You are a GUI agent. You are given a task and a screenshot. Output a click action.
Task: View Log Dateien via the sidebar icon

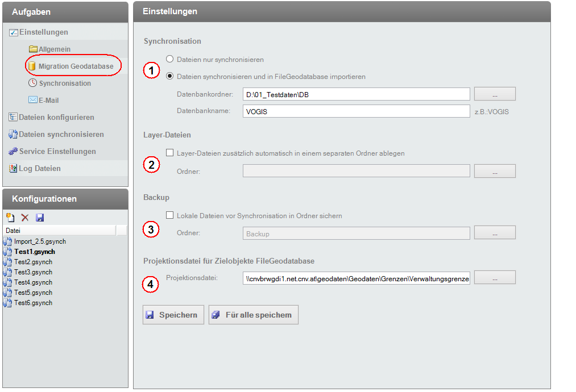coord(41,168)
